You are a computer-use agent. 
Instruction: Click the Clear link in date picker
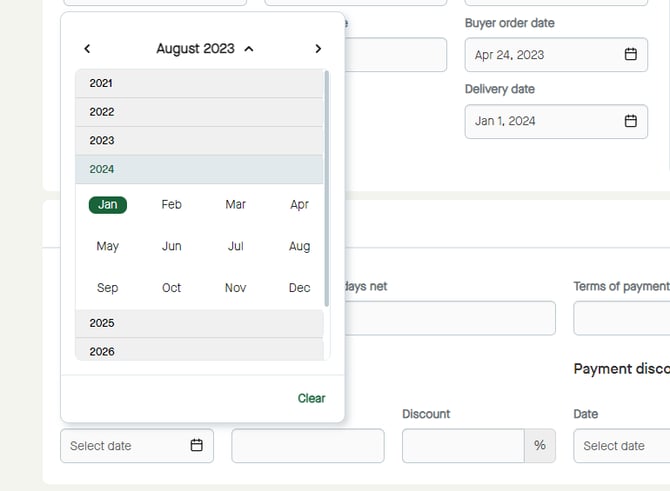311,398
